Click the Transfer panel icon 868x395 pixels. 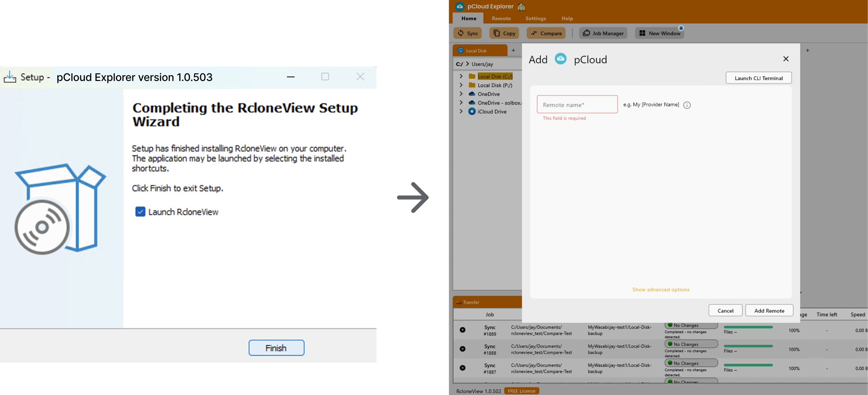(459, 302)
